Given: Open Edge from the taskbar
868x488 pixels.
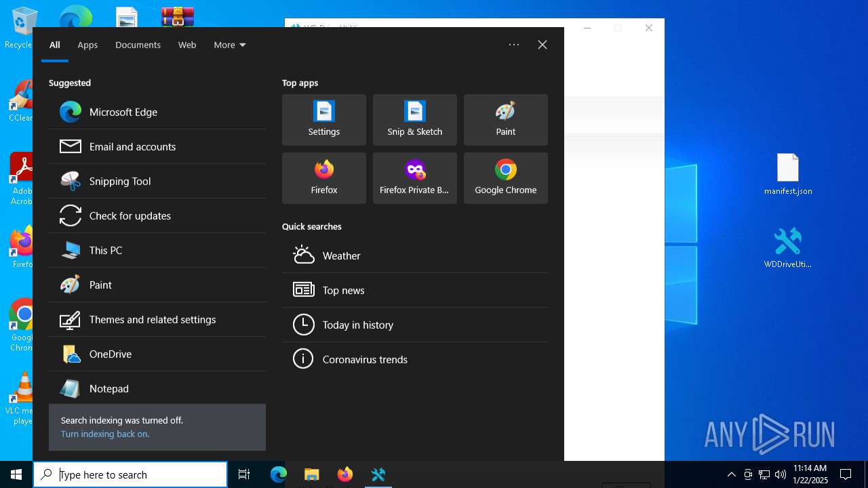Looking at the screenshot, I should (279, 474).
